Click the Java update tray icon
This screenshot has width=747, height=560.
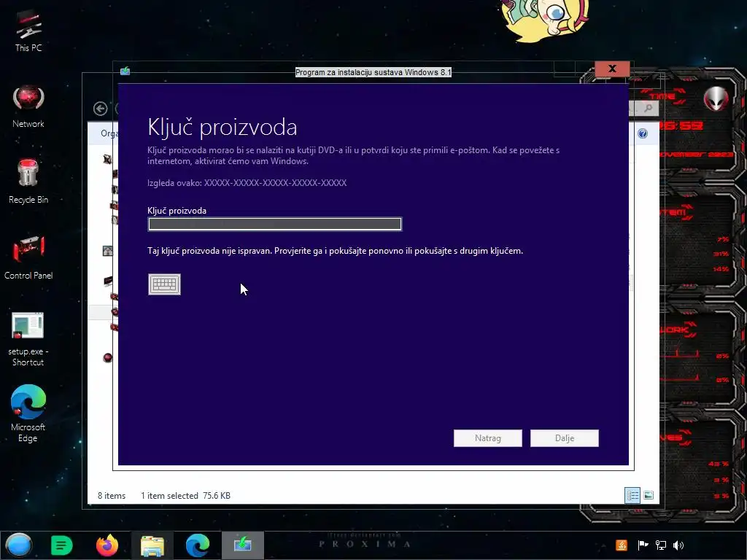tap(622, 545)
